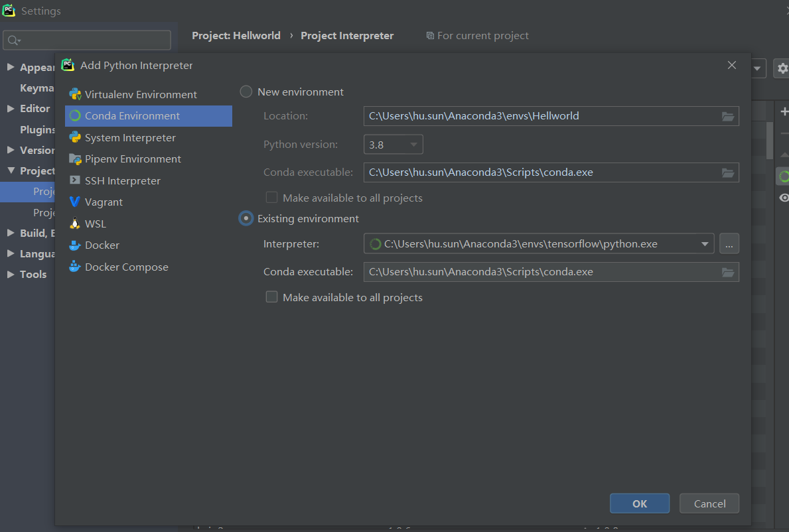Open the Python version dropdown

pyautogui.click(x=393, y=144)
